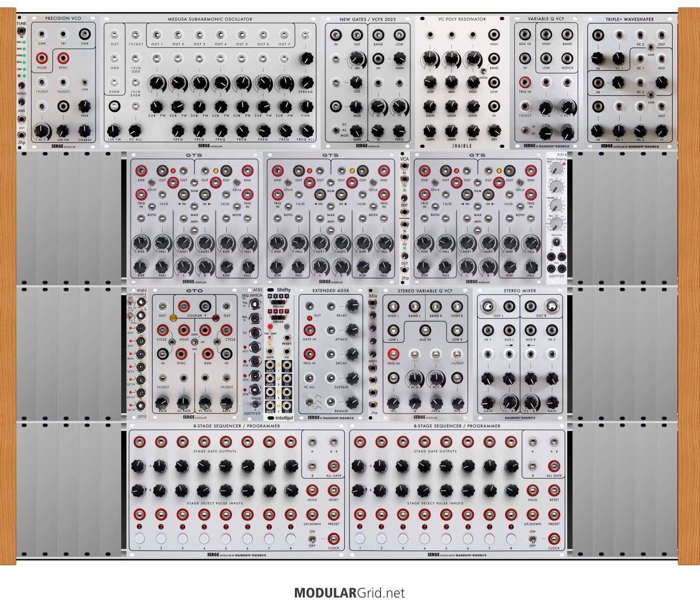Click the DELAY knob on Extended ADSR

click(x=353, y=305)
